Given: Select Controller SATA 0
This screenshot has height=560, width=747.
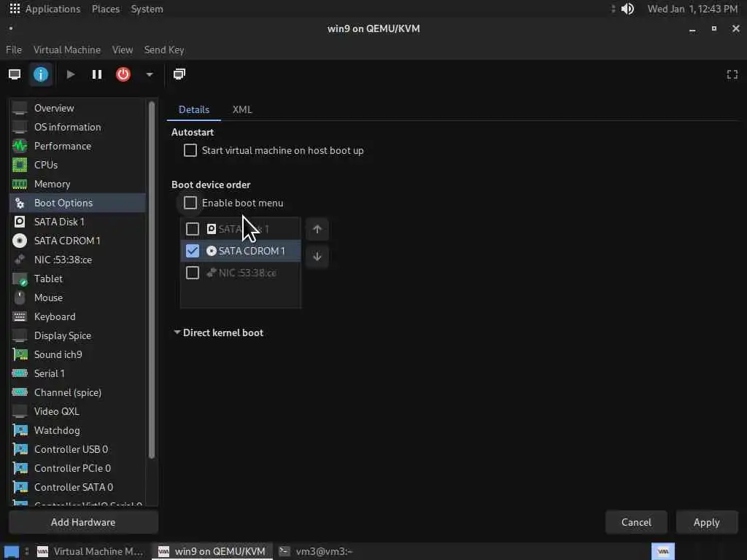Looking at the screenshot, I should tap(77, 487).
